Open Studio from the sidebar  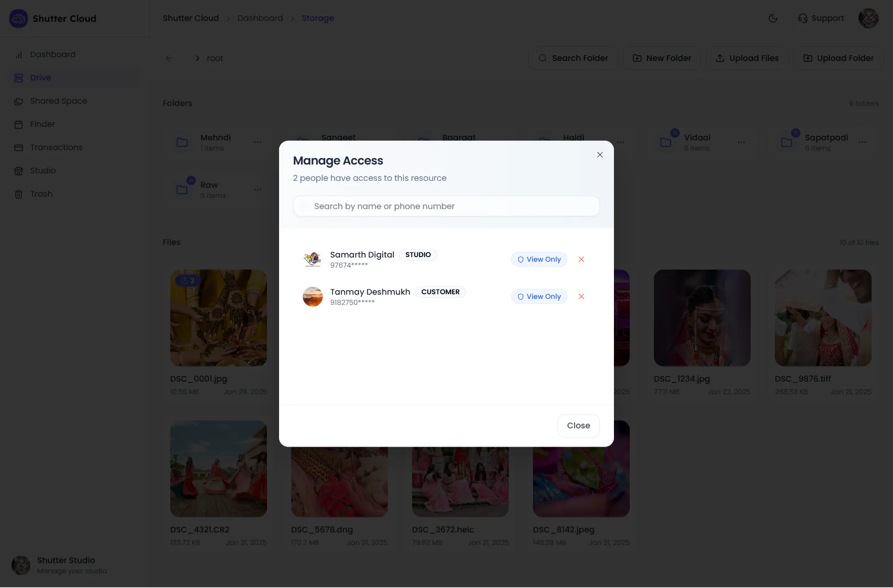[74, 171]
